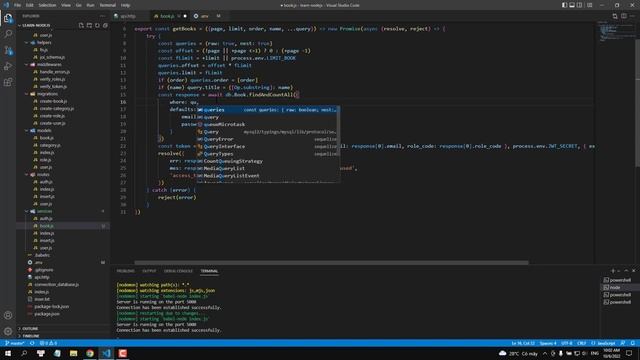
Task: Open connection_database.js in Explorer
Action: [57, 284]
